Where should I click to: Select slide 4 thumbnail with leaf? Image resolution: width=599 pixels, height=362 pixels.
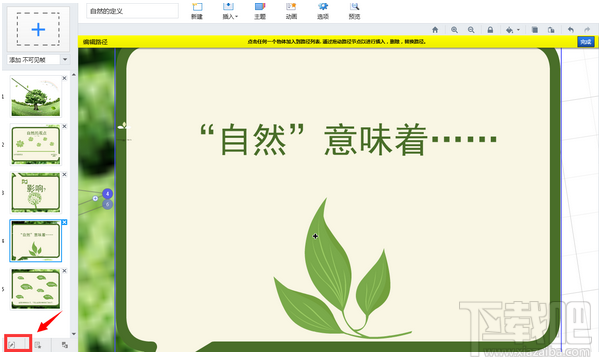click(x=36, y=241)
